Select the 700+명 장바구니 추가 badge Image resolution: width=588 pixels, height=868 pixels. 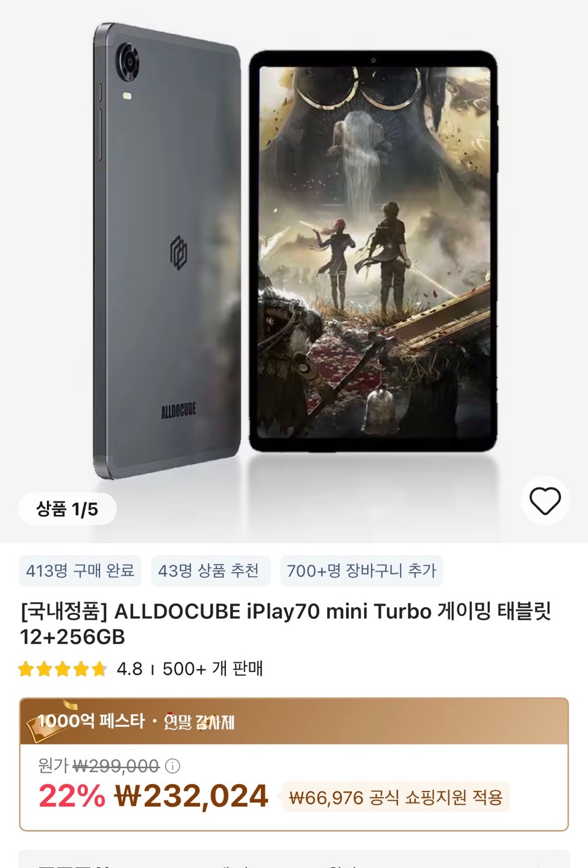(x=361, y=571)
